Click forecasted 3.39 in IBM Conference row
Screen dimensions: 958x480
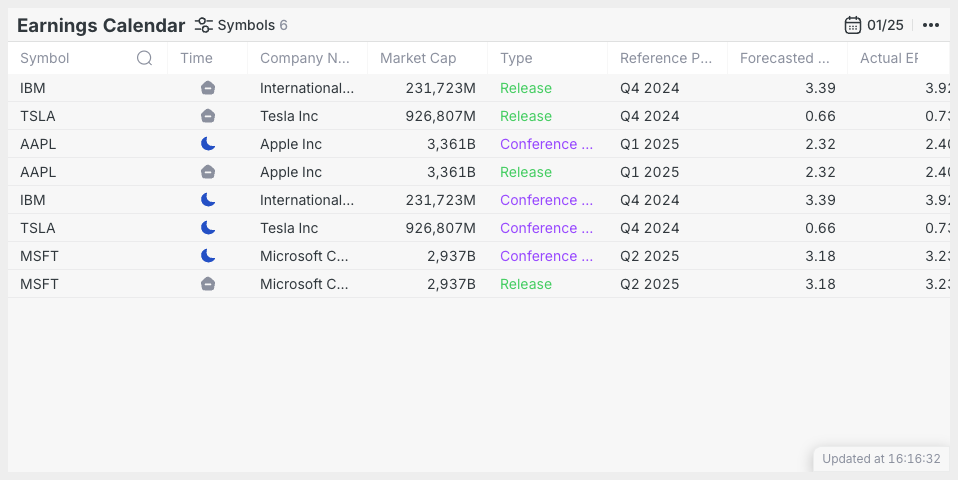tap(820, 200)
